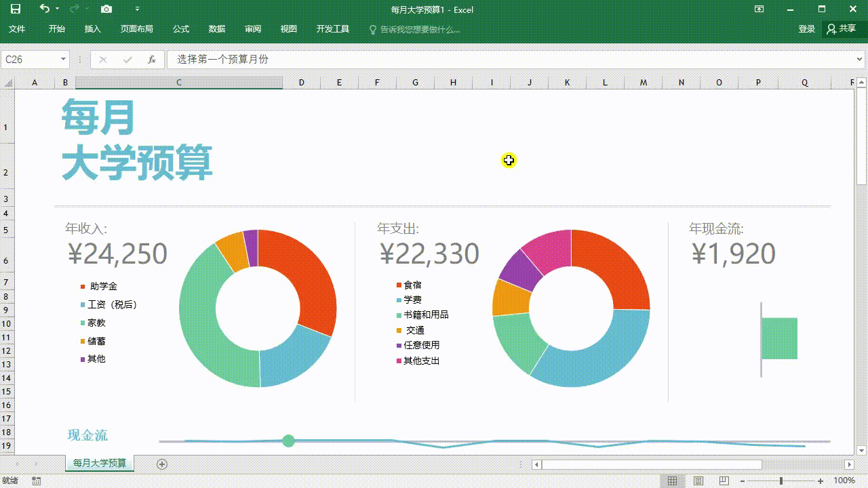This screenshot has height=488, width=868.
Task: Click the Select All corner triangle
Action: coord(8,83)
